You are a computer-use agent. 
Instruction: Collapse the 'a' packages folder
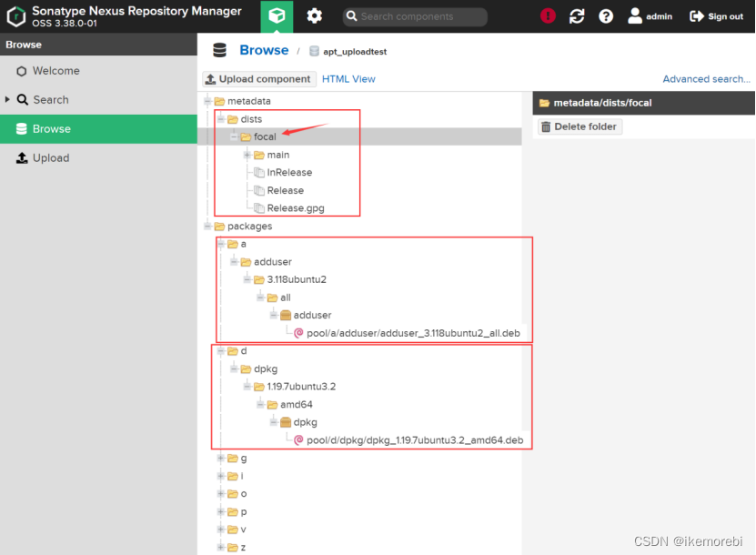coord(221,244)
